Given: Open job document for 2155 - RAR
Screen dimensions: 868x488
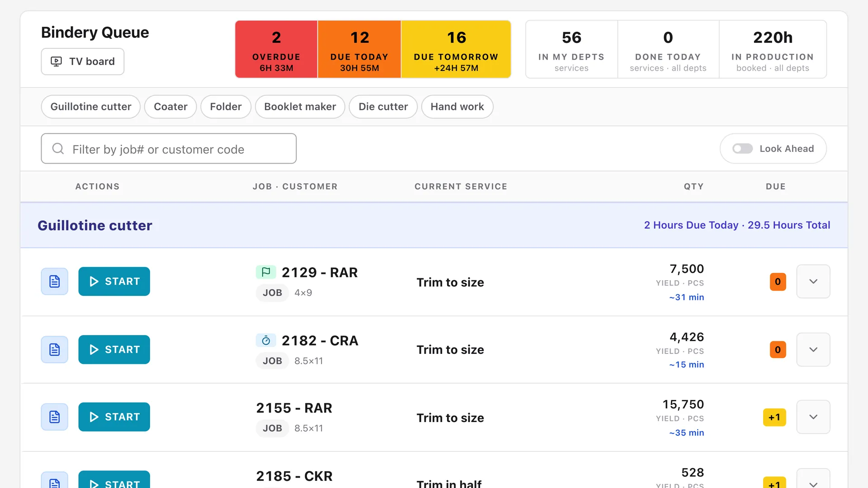Looking at the screenshot, I should (55, 417).
